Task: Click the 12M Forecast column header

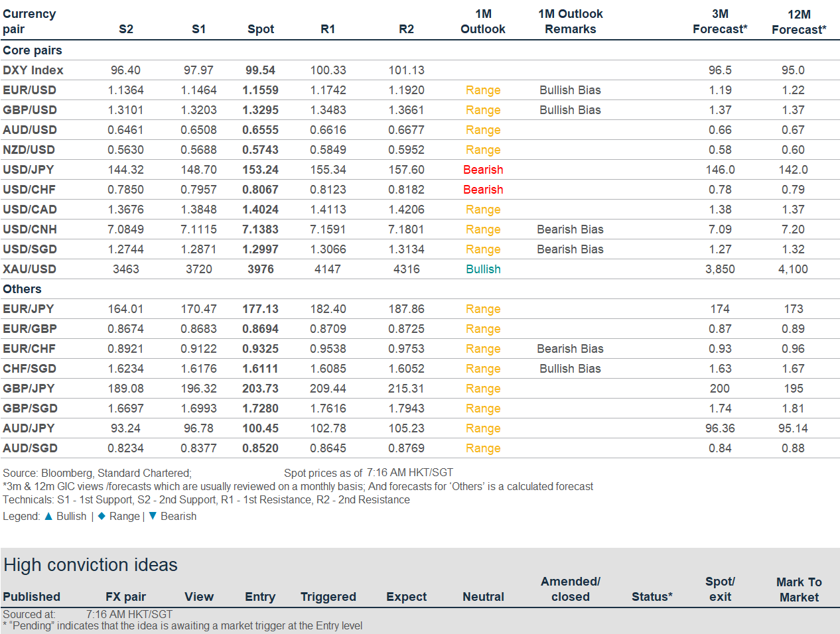Action: 799,22
